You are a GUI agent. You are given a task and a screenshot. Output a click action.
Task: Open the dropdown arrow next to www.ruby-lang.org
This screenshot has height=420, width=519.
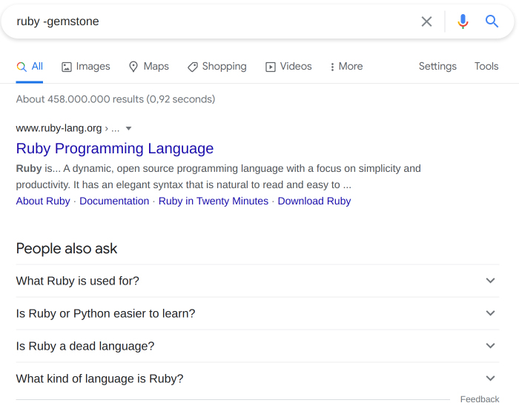pos(129,128)
